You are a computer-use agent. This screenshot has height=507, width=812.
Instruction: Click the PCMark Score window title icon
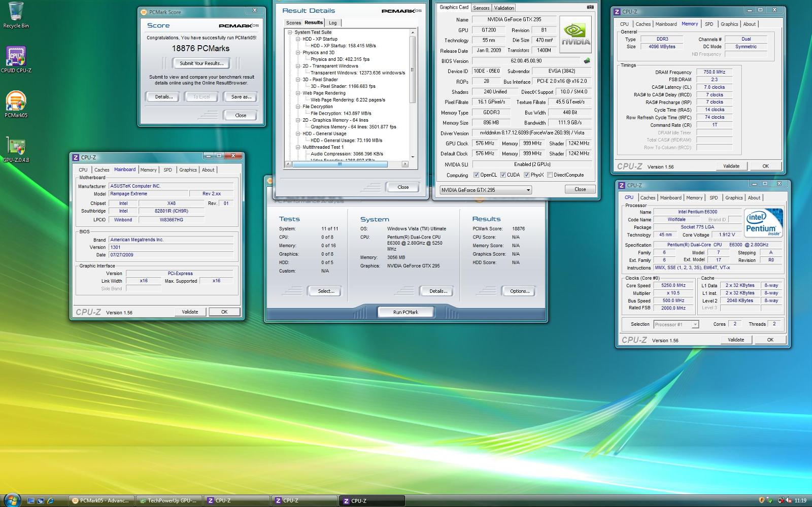click(144, 12)
